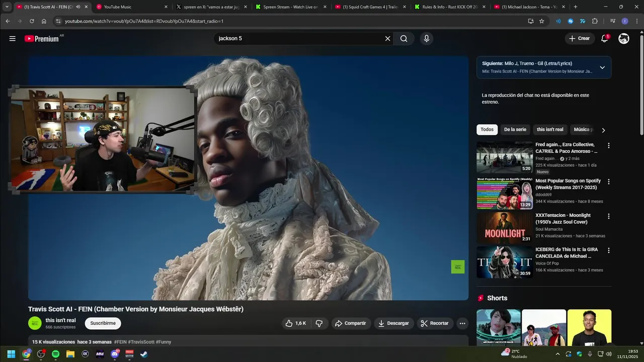Viewport: 644px width, 362px height.
Task: Open the 21°C Nublado weather widget
Action: [x=514, y=354]
